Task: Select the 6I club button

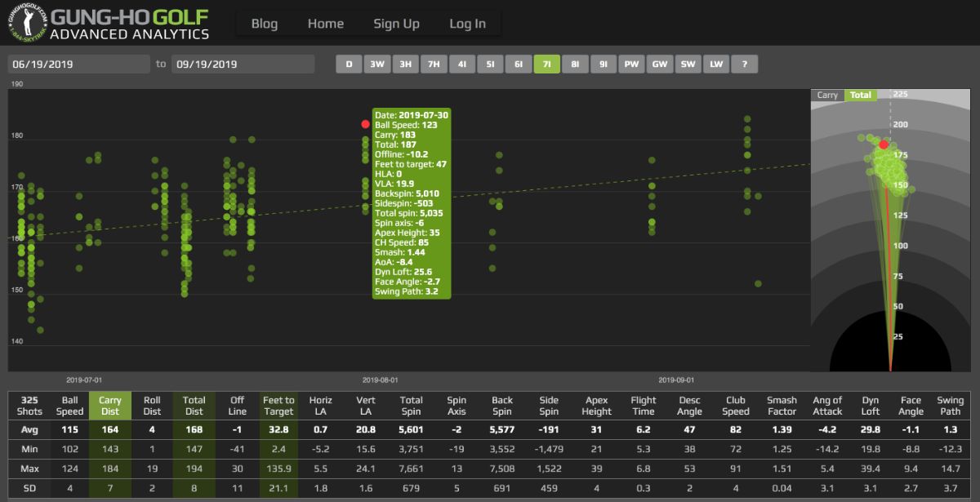Action: (519, 64)
